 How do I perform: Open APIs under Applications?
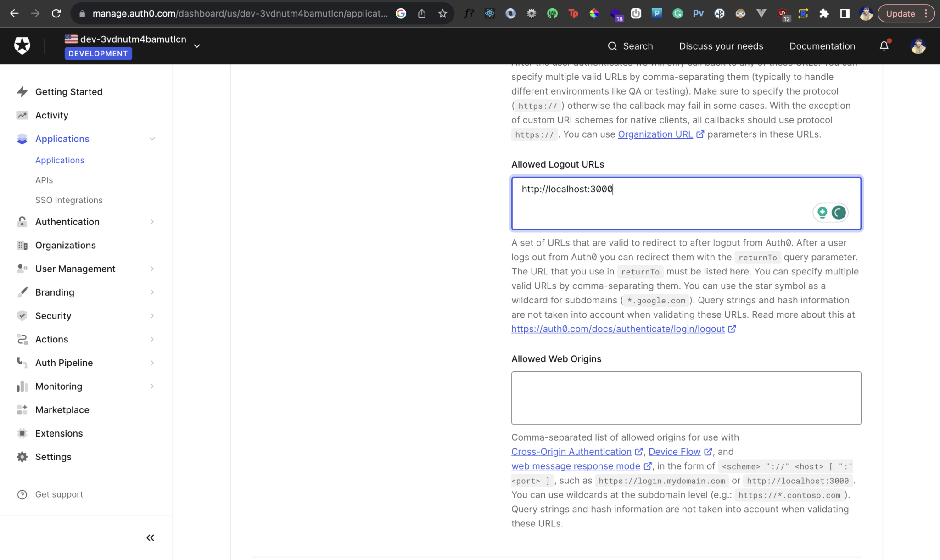click(44, 180)
